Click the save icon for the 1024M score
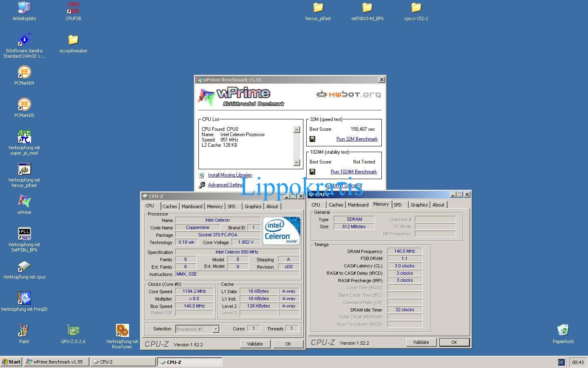This screenshot has height=368, width=588. tap(312, 172)
